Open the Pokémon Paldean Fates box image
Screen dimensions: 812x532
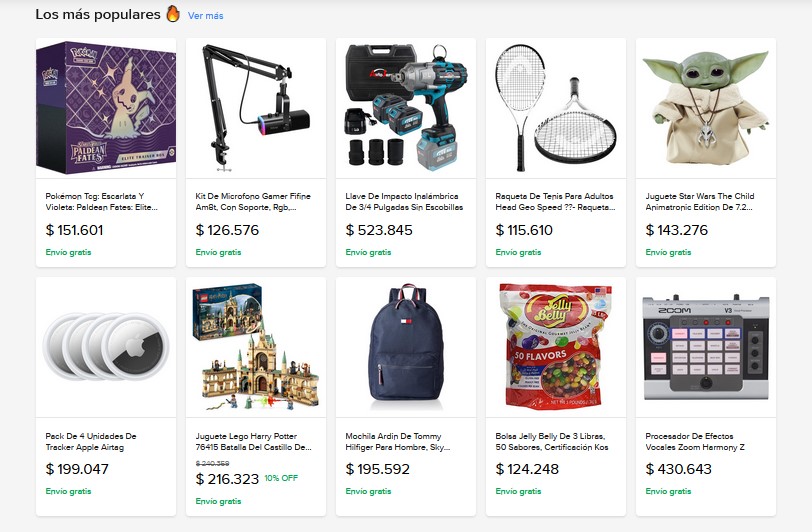click(106, 108)
